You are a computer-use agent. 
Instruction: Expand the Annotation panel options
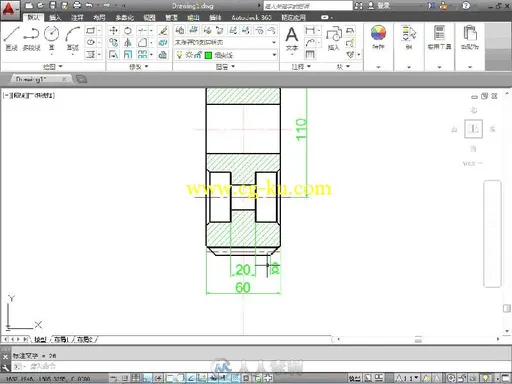(x=301, y=67)
